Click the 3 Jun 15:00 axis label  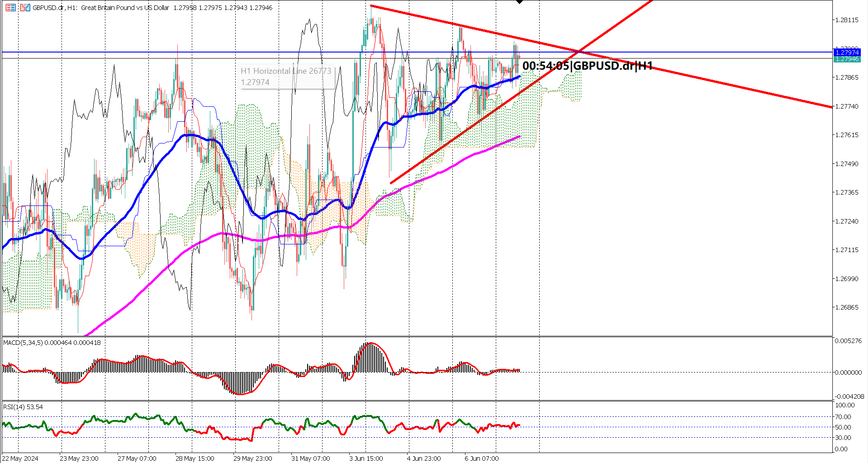point(366,458)
